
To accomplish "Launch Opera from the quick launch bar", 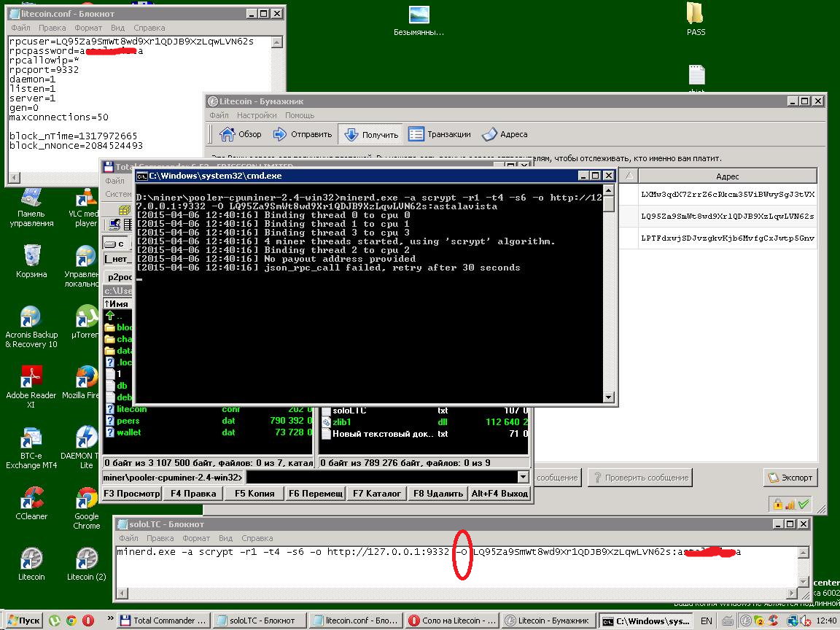I will [87, 621].
